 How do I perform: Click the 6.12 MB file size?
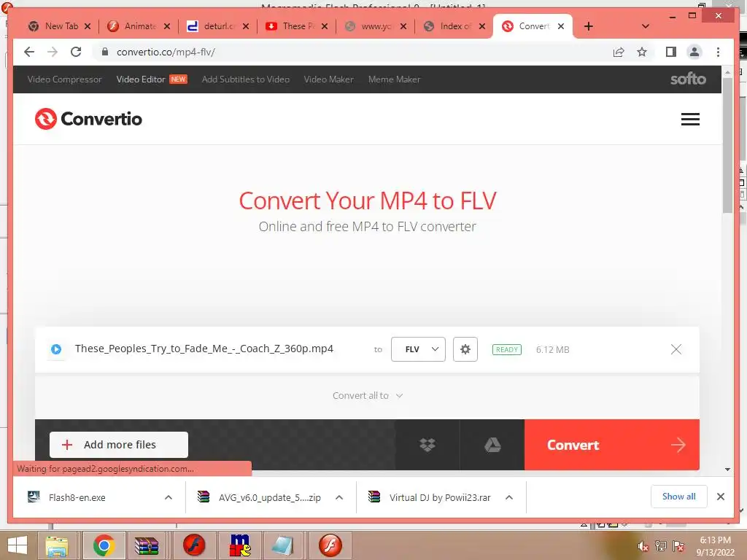tap(553, 349)
